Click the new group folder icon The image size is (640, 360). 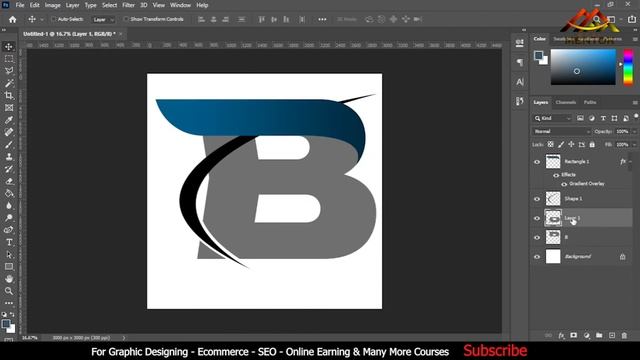pos(599,336)
